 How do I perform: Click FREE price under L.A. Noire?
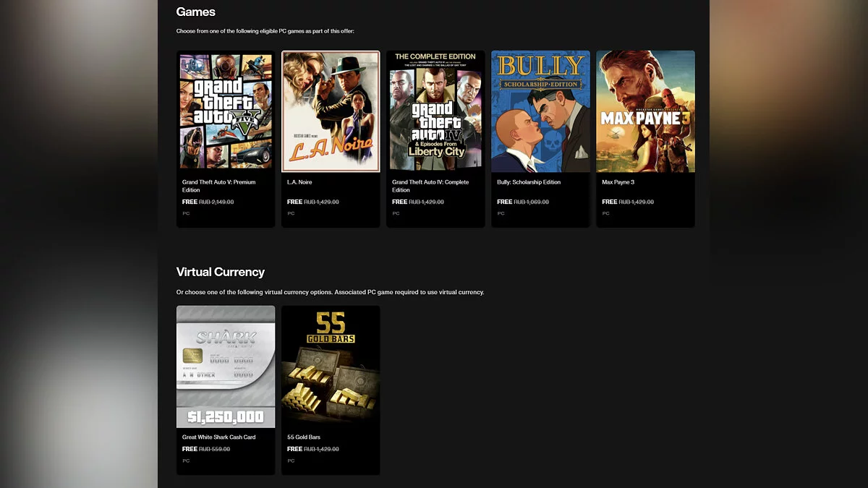pyautogui.click(x=294, y=202)
